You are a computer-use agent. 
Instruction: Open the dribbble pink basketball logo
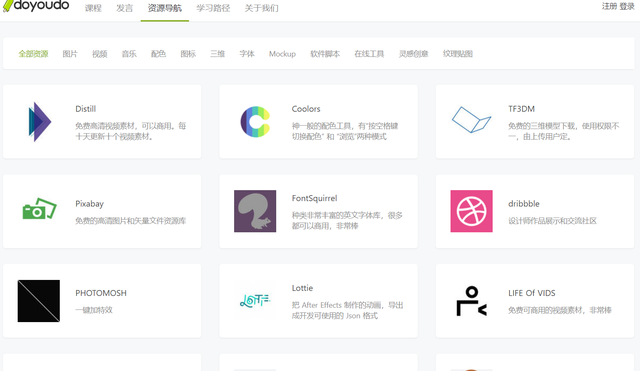tap(471, 211)
